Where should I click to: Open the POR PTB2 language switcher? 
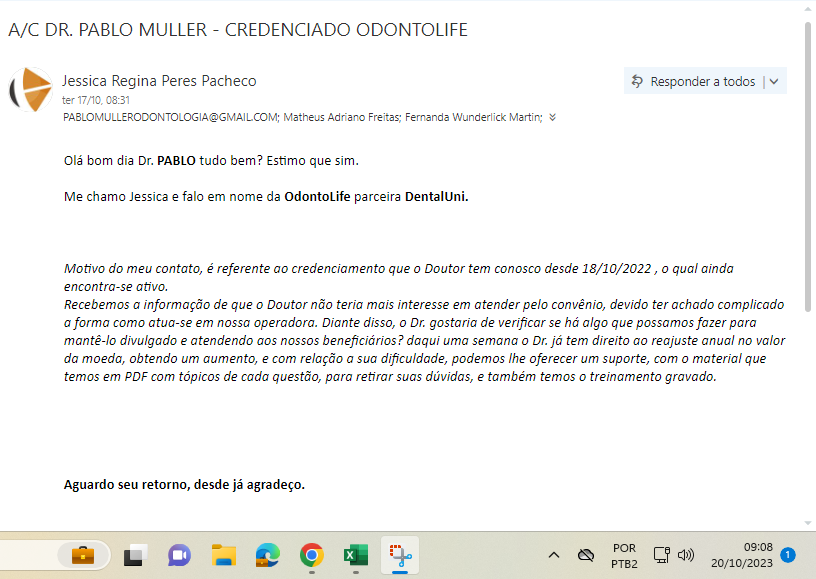pyautogui.click(x=624, y=556)
